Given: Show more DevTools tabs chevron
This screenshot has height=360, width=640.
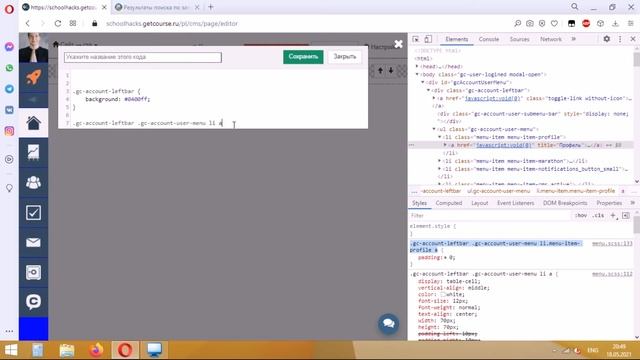Looking at the screenshot, I should [x=573, y=39].
